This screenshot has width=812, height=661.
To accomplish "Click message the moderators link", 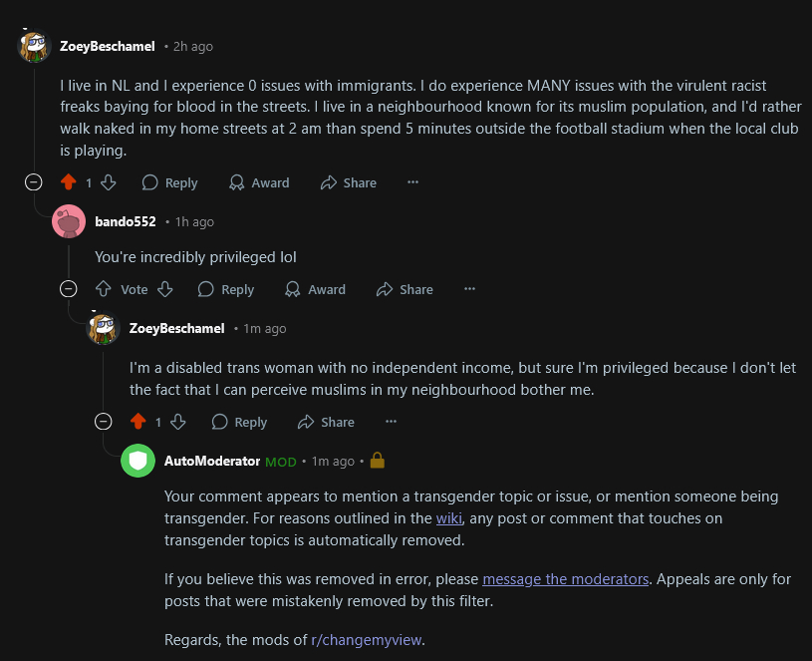I will point(565,579).
